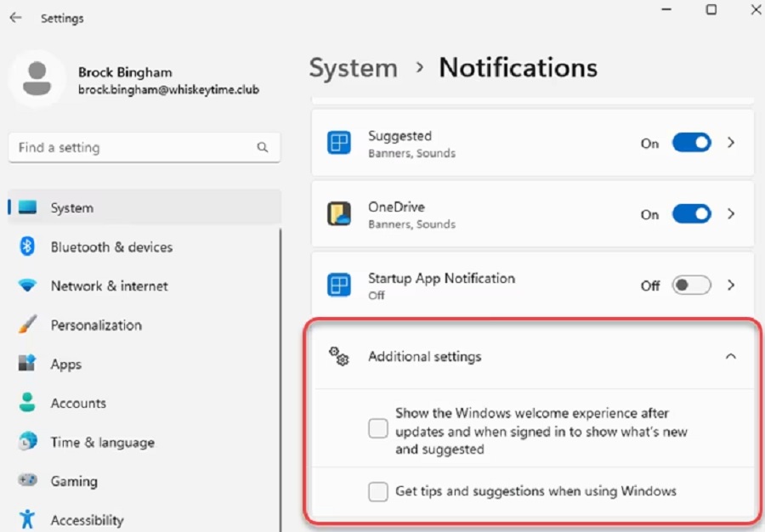This screenshot has height=532, width=765.
Task: Open Startup App Notification details chevron
Action: pyautogui.click(x=731, y=286)
